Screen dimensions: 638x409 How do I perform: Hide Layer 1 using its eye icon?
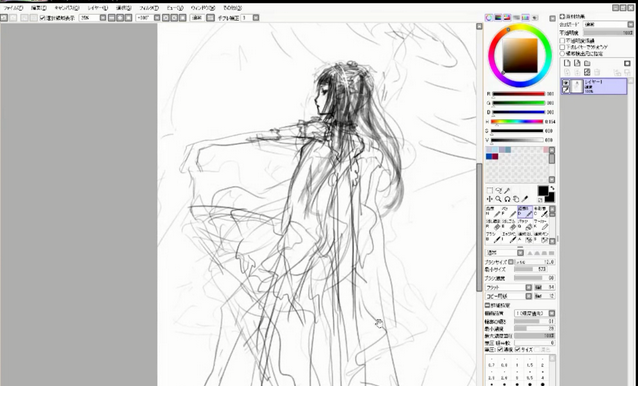[x=566, y=83]
